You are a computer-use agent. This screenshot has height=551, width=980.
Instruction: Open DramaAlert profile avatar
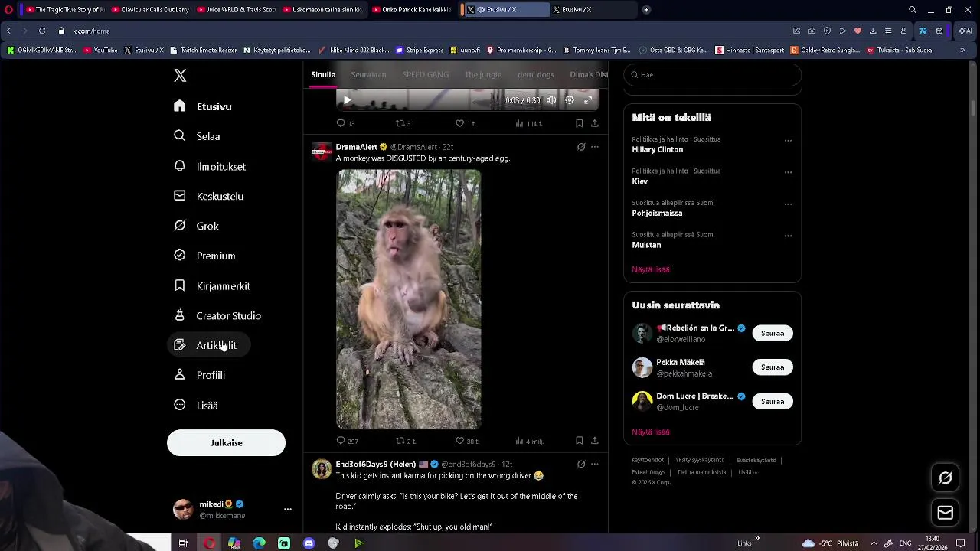[x=322, y=152]
